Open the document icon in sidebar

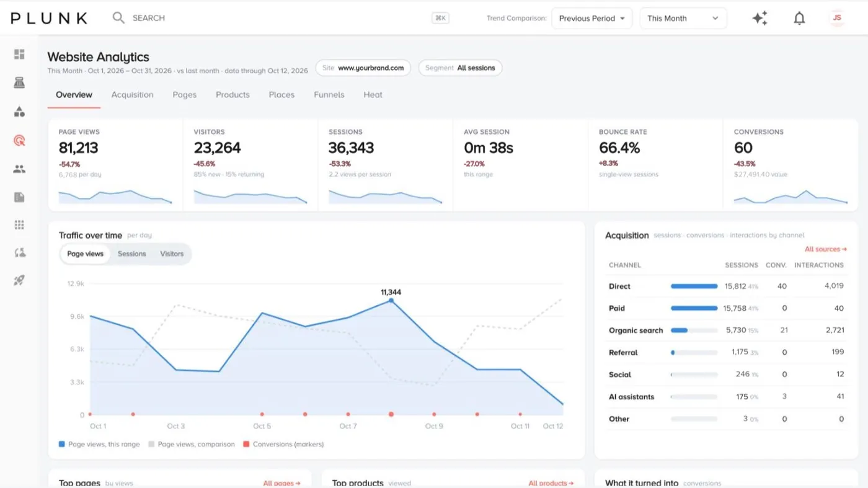[x=19, y=197]
